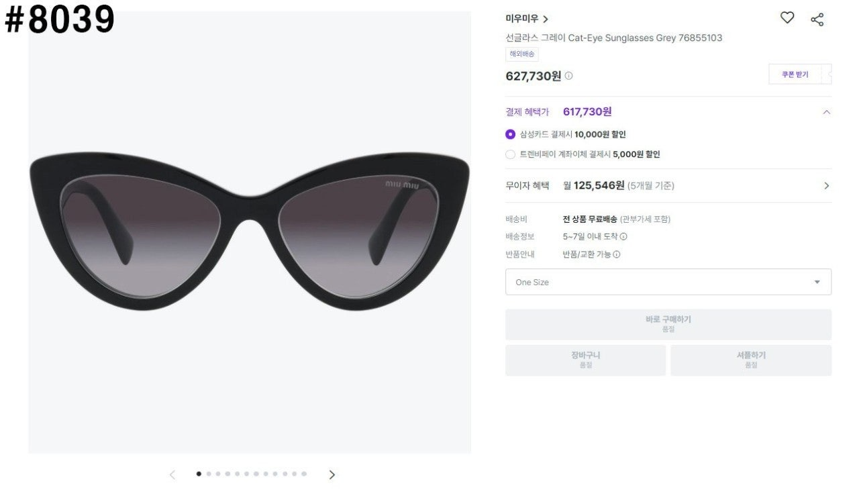
Task: Click the 쿠폰 받기 coupon button
Action: pyautogui.click(x=795, y=74)
